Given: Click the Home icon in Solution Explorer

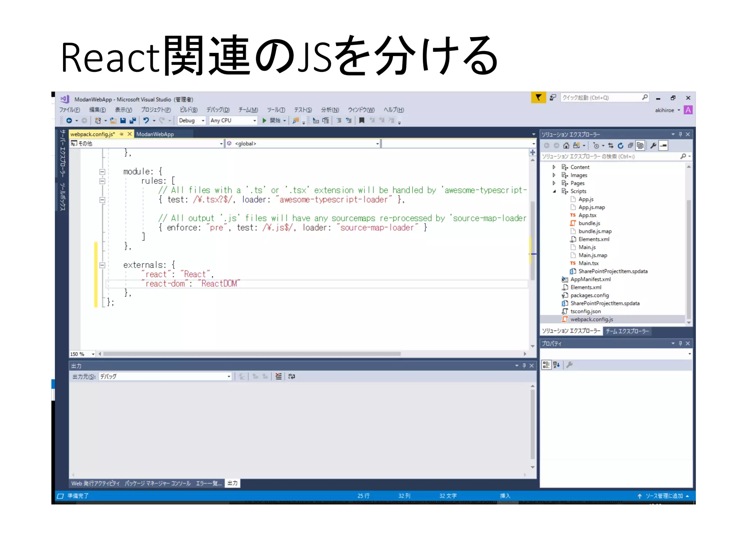Looking at the screenshot, I should pyautogui.click(x=566, y=146).
